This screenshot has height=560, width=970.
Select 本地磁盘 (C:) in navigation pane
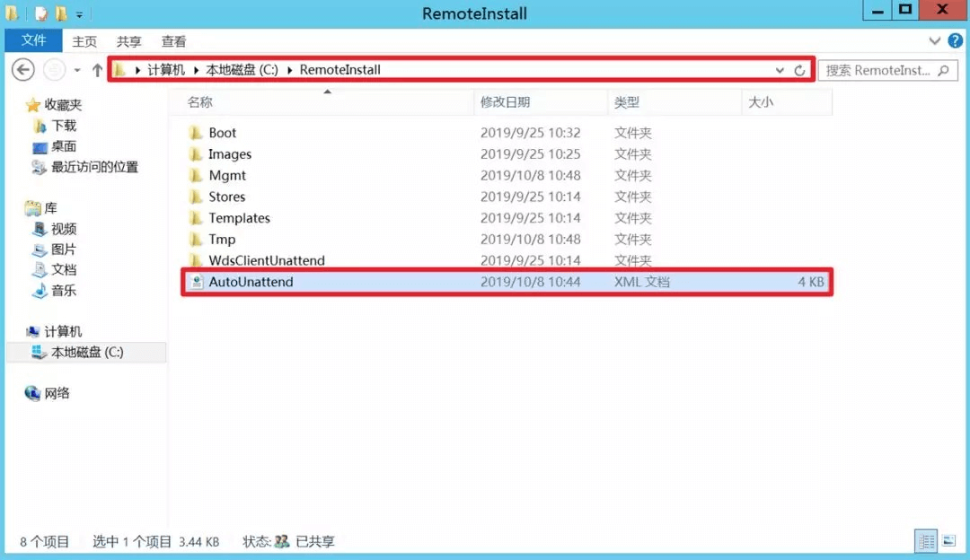[86, 353]
